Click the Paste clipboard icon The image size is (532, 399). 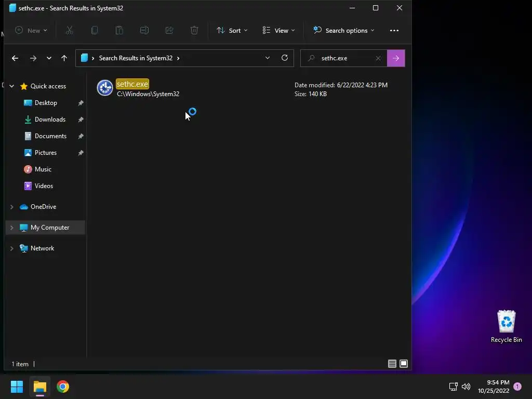click(119, 31)
